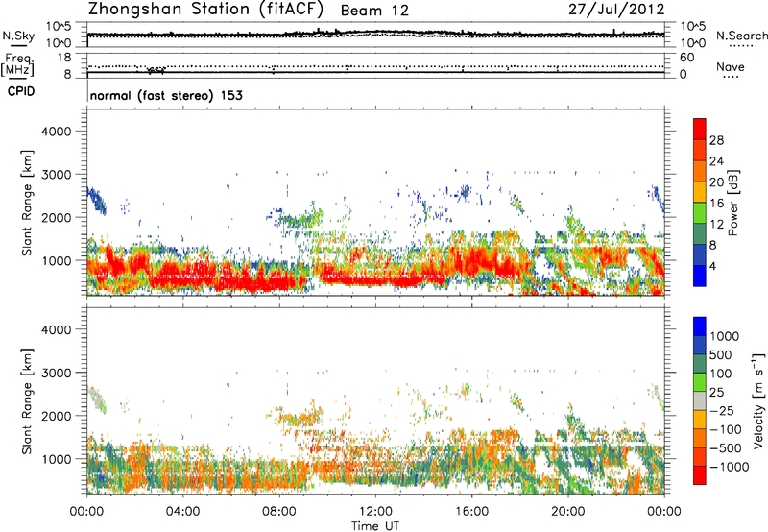Click '4000' on power panel range axis
768x532 pixels.
tap(56, 132)
